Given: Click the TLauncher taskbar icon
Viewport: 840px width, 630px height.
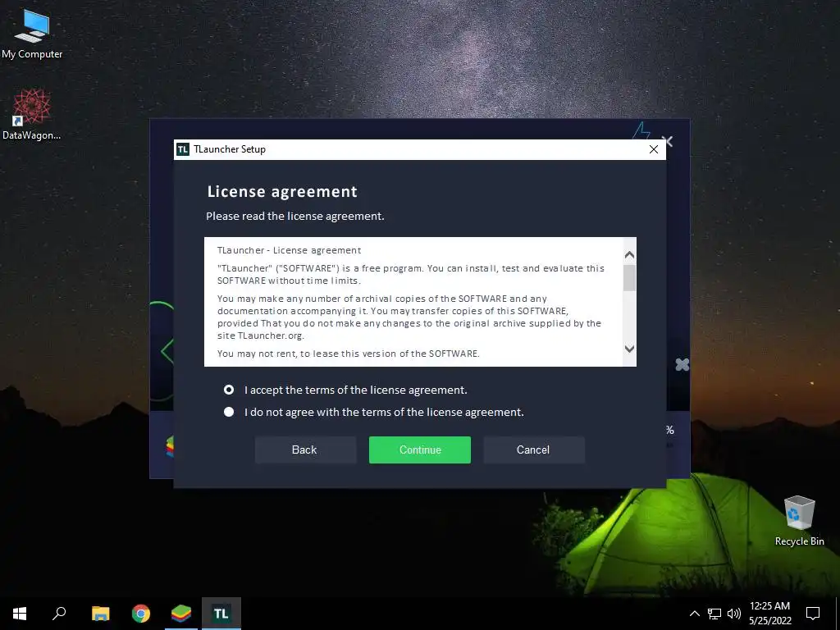Looking at the screenshot, I should coord(221,614).
